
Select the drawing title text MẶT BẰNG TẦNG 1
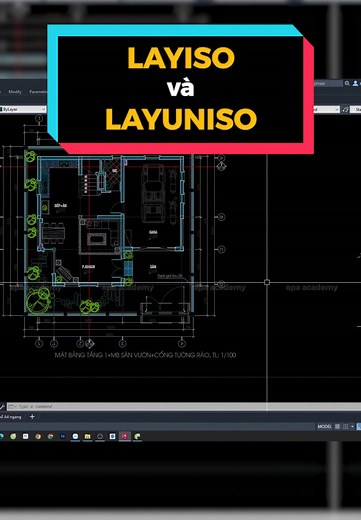pyautogui.click(x=145, y=355)
